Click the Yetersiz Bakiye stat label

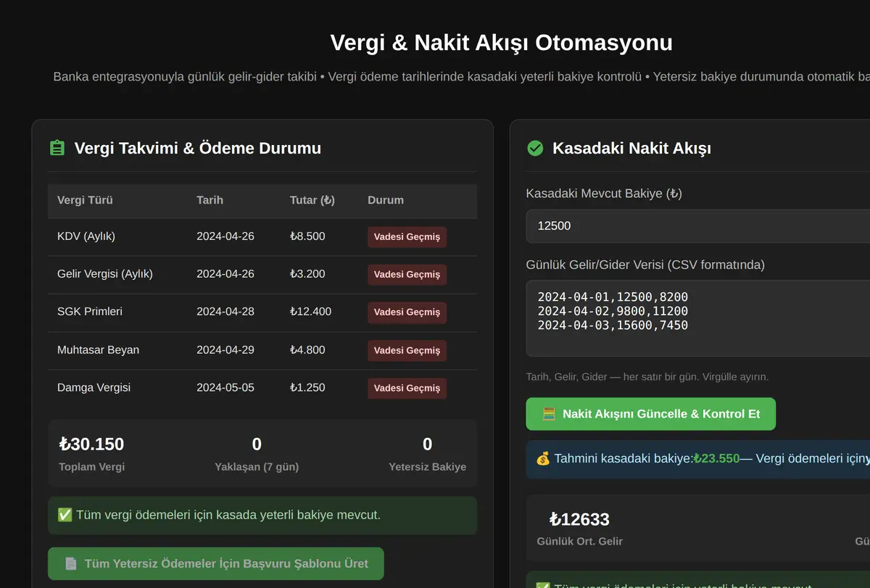tap(428, 467)
